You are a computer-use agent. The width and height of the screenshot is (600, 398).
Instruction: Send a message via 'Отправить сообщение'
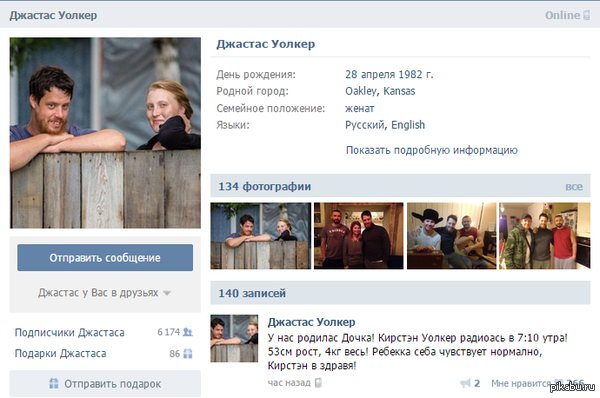[105, 258]
